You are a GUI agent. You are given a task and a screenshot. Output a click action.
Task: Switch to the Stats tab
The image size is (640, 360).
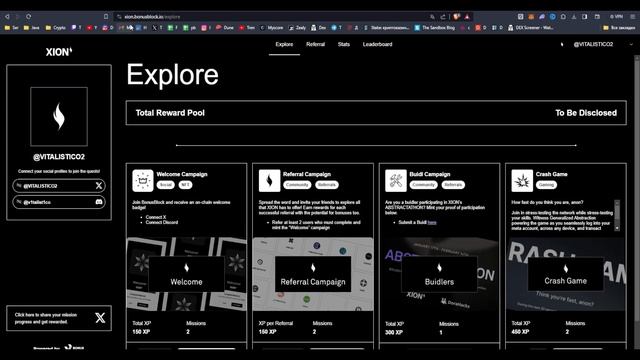[344, 44]
